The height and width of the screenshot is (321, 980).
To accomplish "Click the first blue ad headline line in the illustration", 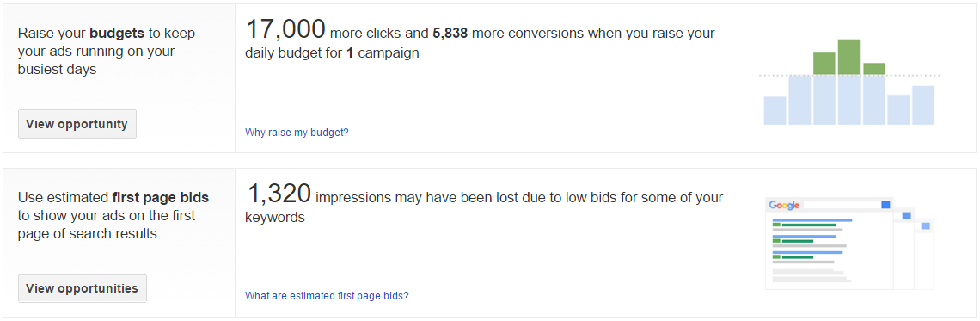I will [x=812, y=220].
